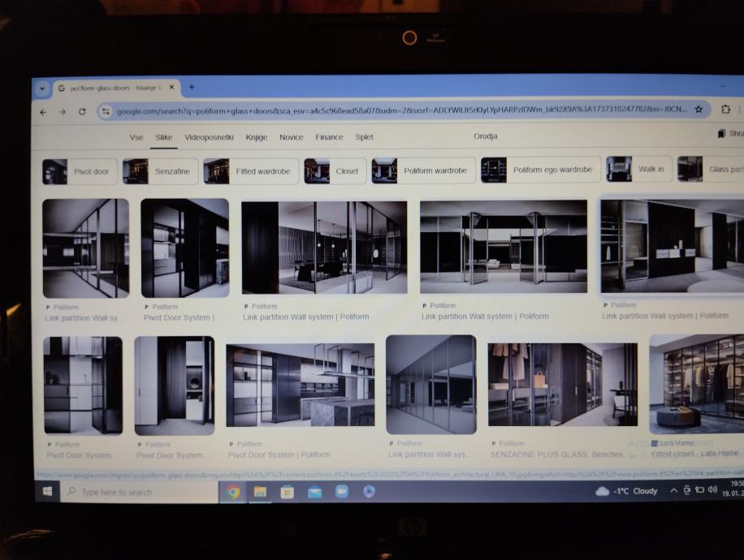Go back with the browser back arrow
This screenshot has height=560, width=744.
[43, 112]
